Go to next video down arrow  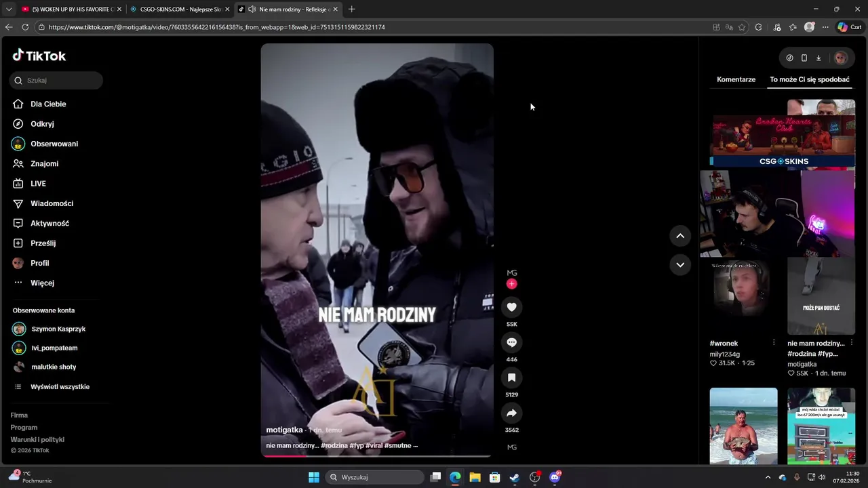click(680, 264)
